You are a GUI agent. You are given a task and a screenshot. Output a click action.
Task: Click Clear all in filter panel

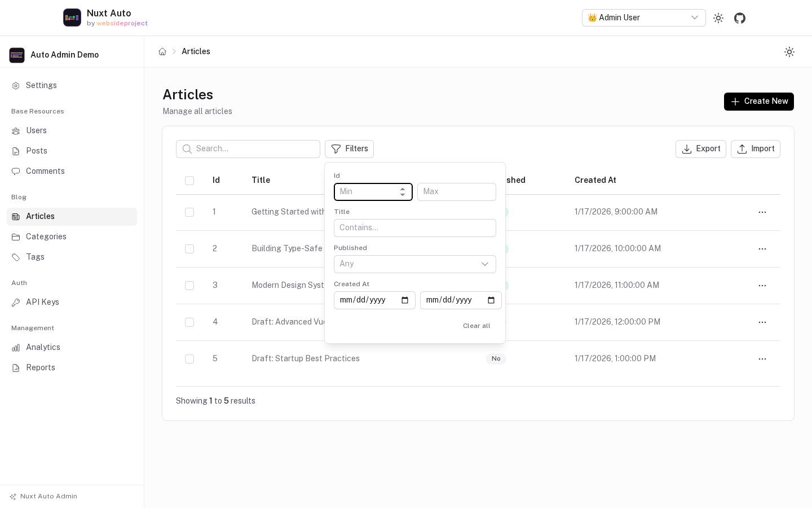(x=476, y=326)
